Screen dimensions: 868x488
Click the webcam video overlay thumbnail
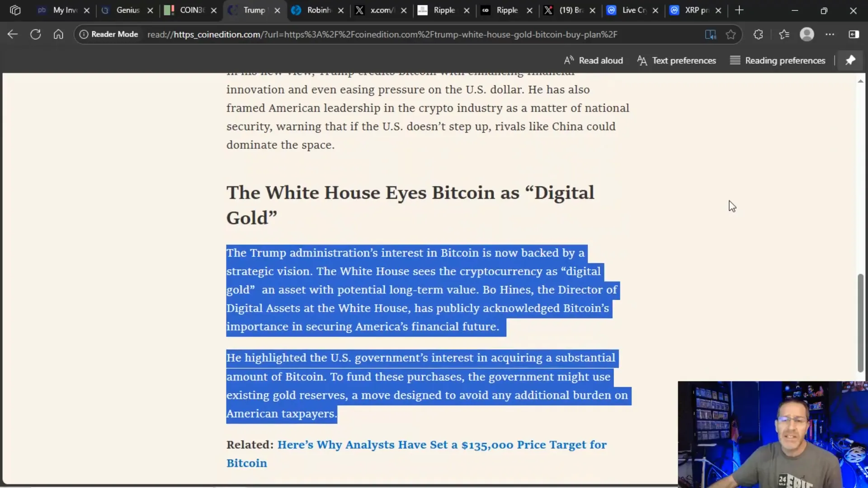(773, 435)
